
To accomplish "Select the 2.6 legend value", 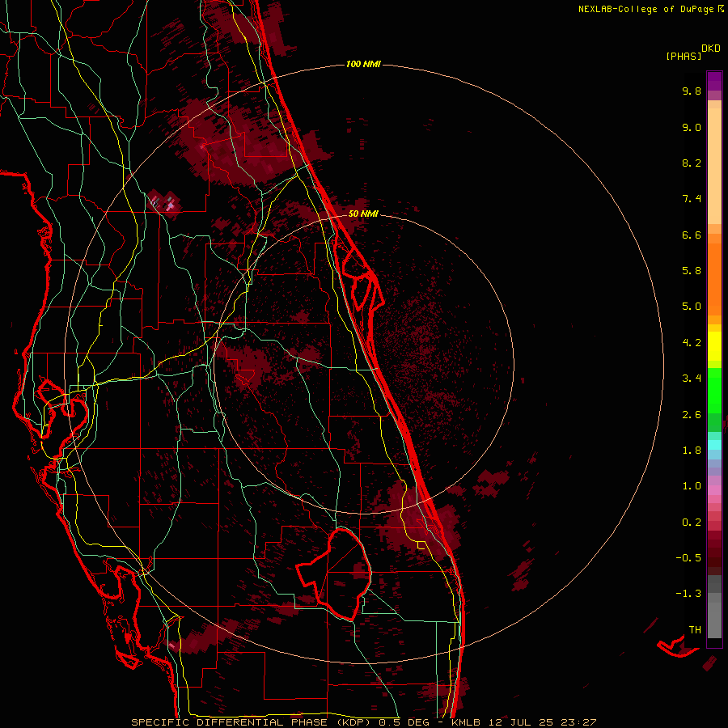I will pyautogui.click(x=692, y=415).
